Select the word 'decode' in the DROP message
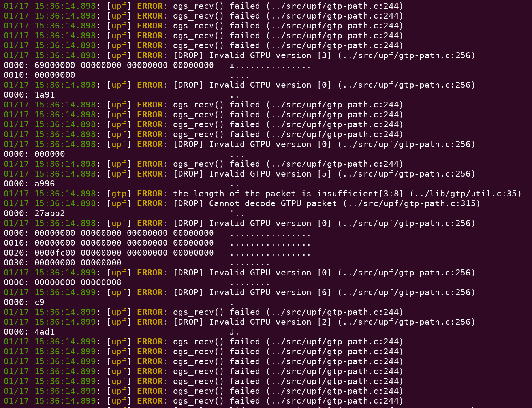532x408 pixels. click(x=260, y=203)
